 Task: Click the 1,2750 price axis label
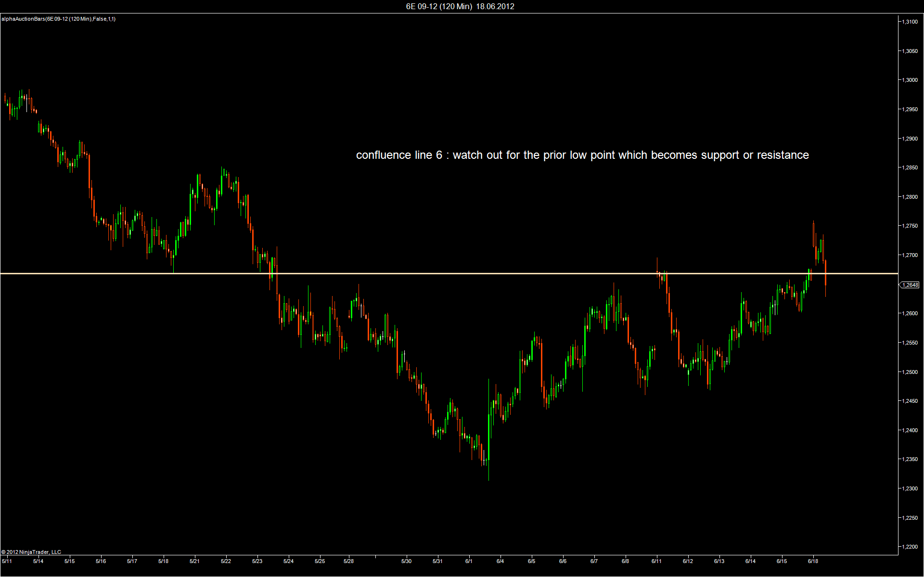pyautogui.click(x=910, y=226)
